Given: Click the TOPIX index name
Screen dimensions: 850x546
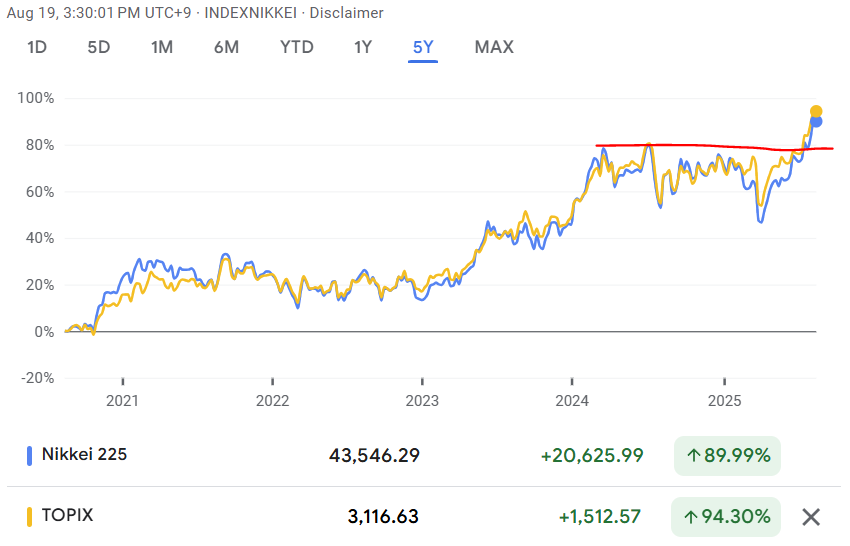Looking at the screenshot, I should coord(67,515).
